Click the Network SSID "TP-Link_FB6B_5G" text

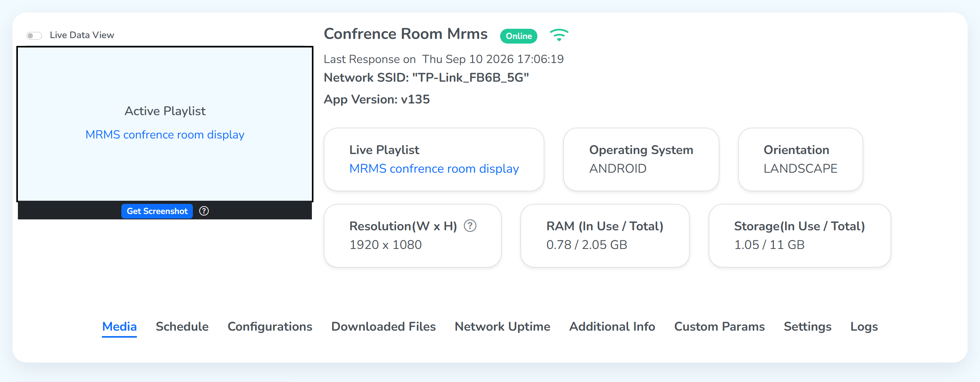pyautogui.click(x=427, y=78)
